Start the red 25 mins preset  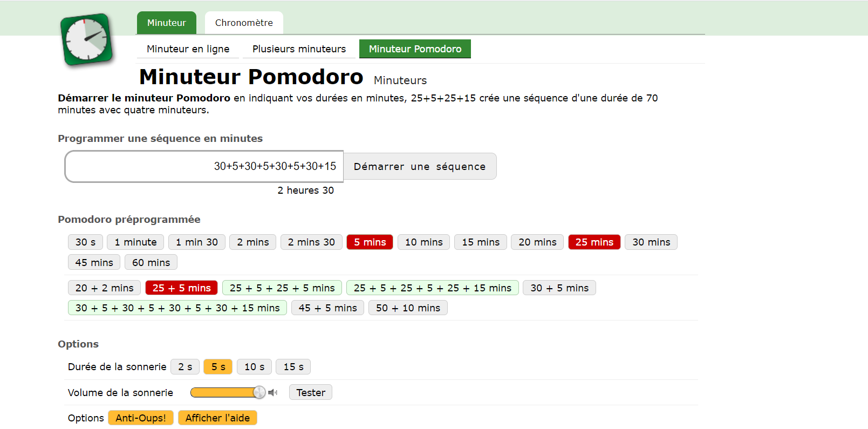[x=594, y=242]
